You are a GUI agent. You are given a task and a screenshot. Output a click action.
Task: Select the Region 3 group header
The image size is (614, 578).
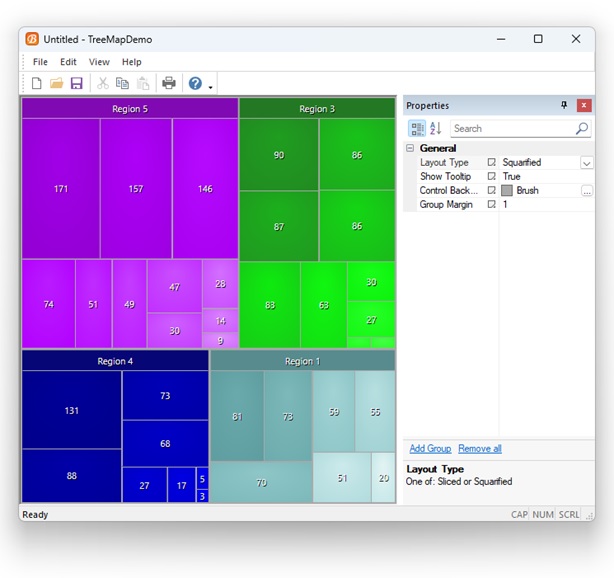pos(317,108)
